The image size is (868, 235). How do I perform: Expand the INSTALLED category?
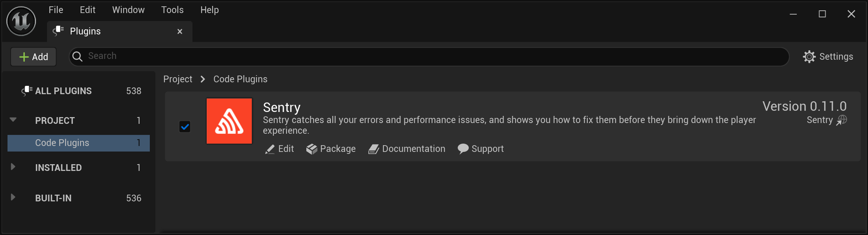pos(13,167)
